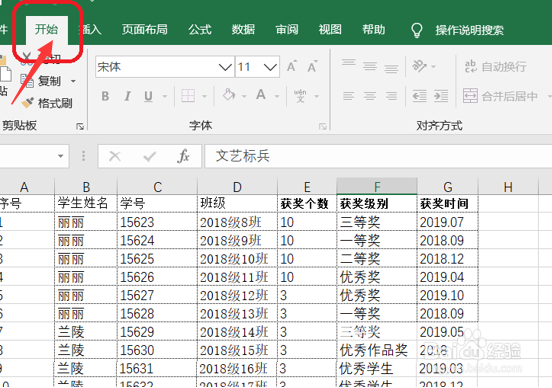
Task: Click the lightbulb Tell Me icon
Action: (417, 30)
